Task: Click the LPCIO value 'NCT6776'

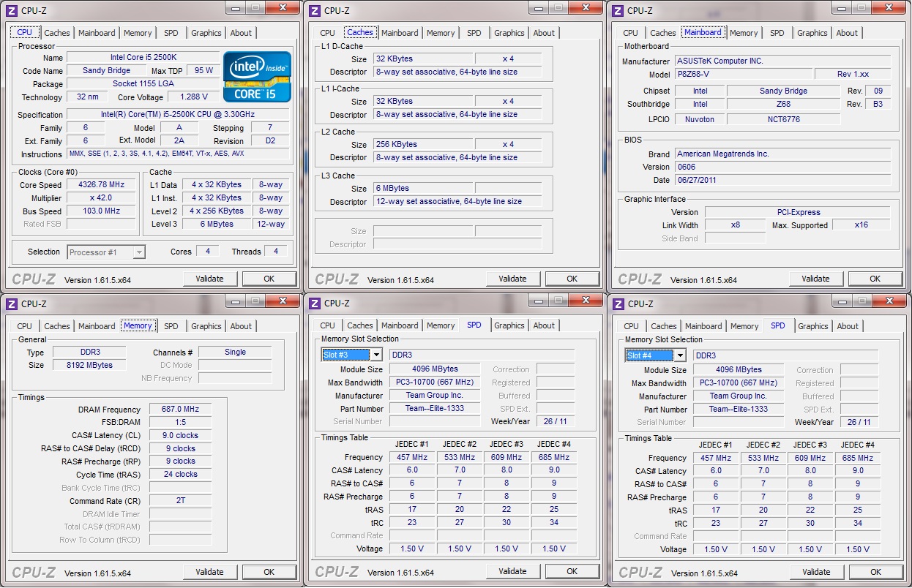Action: tap(784, 118)
